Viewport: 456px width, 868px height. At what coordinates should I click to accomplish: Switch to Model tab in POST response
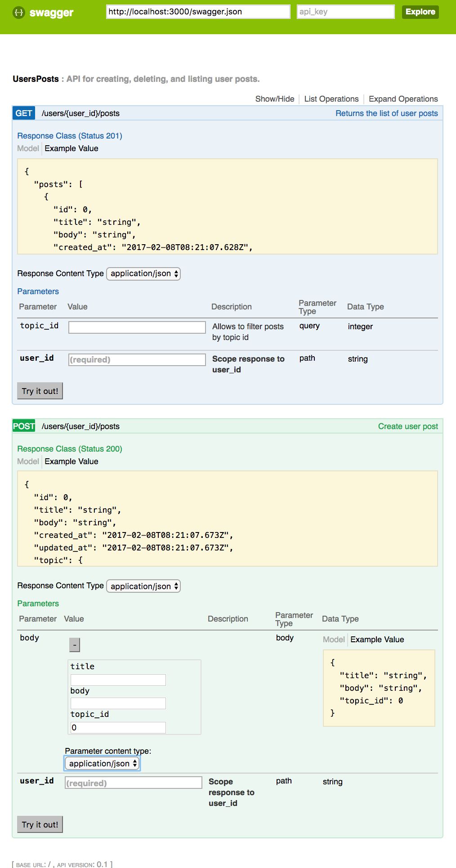[28, 461]
